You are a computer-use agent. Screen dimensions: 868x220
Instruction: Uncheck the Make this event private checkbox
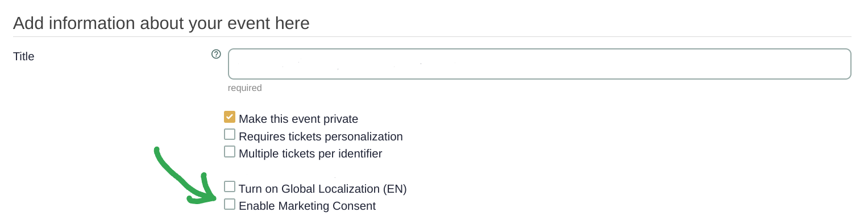[x=230, y=117]
